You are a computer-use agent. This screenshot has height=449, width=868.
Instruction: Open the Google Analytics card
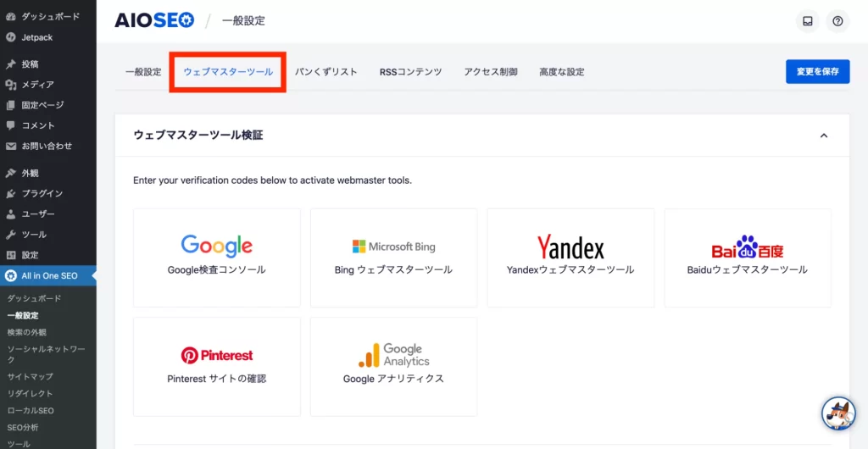[x=393, y=366]
